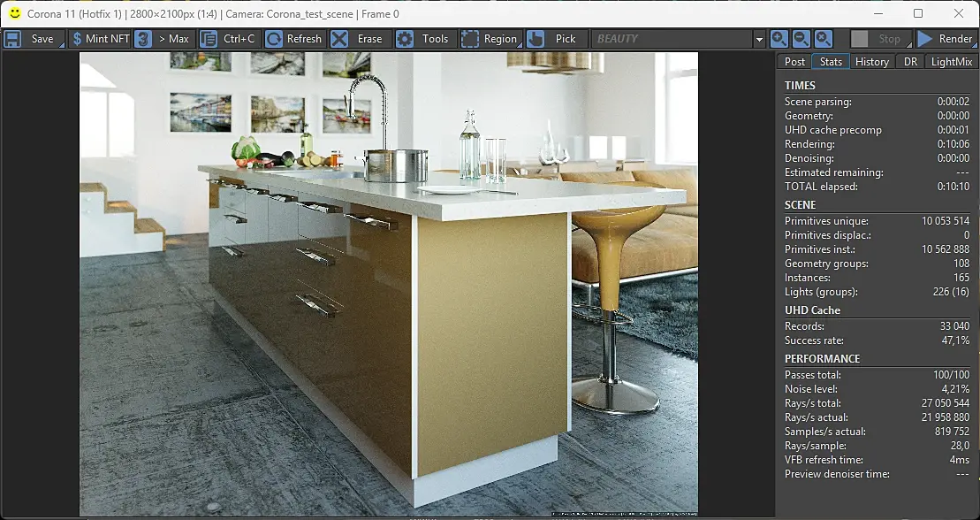
Task: Zoom out using the magnifier minus icon
Action: click(801, 39)
